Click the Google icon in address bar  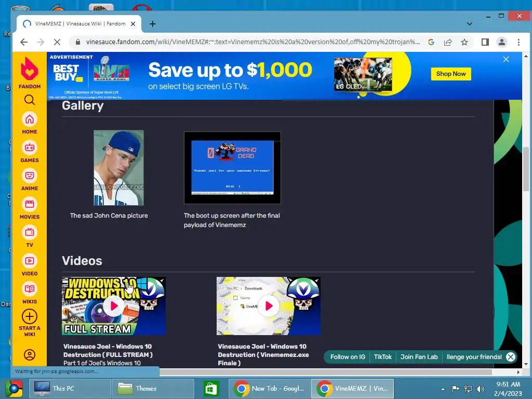(431, 42)
